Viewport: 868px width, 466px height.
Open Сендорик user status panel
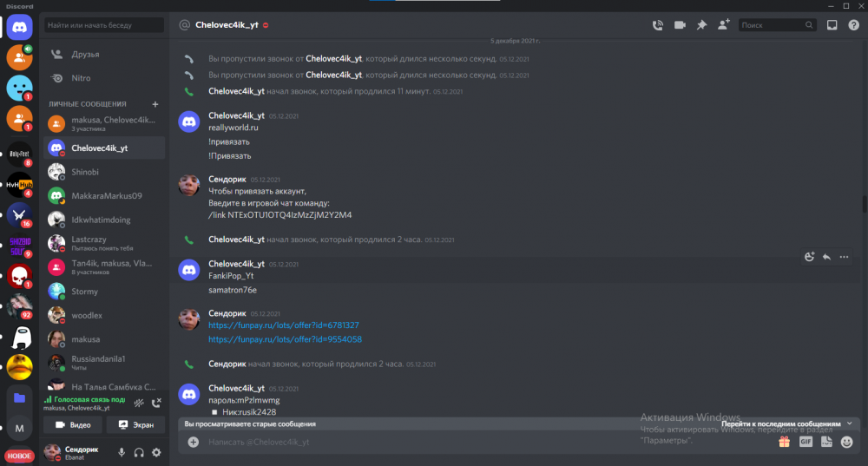(x=77, y=453)
